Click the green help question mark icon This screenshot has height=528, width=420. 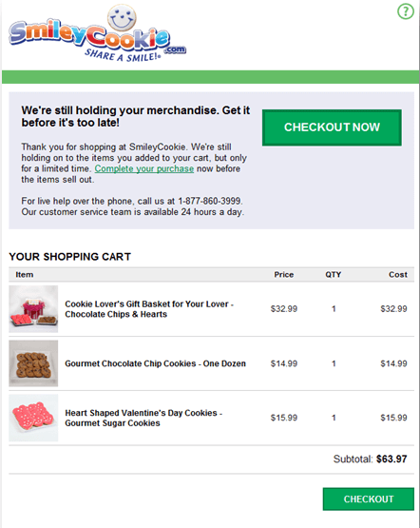[406, 11]
